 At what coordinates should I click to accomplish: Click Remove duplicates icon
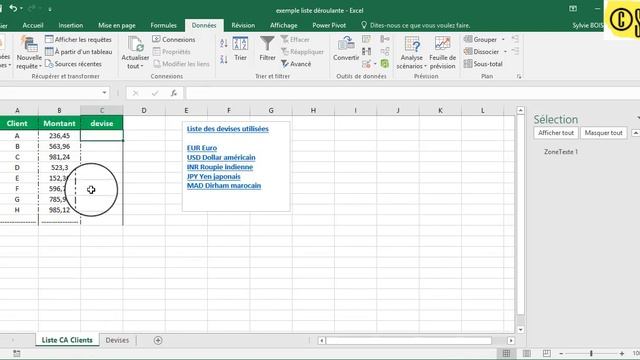point(366,51)
